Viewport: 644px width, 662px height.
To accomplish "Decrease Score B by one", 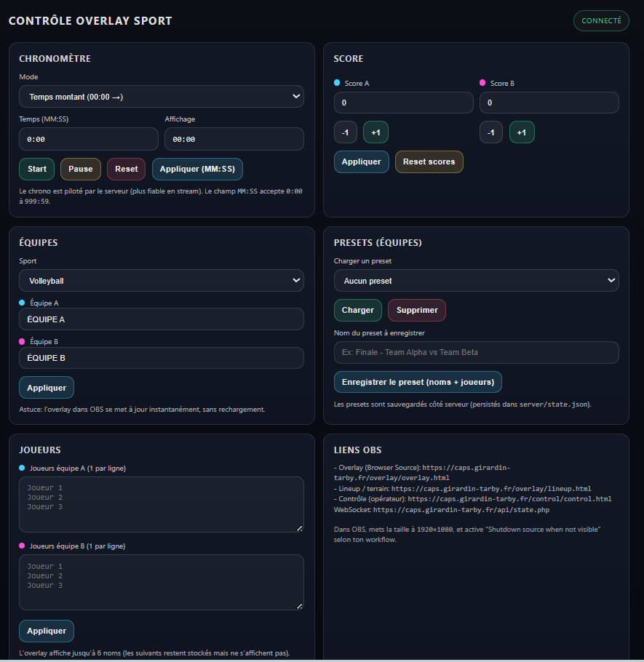I will (x=490, y=132).
